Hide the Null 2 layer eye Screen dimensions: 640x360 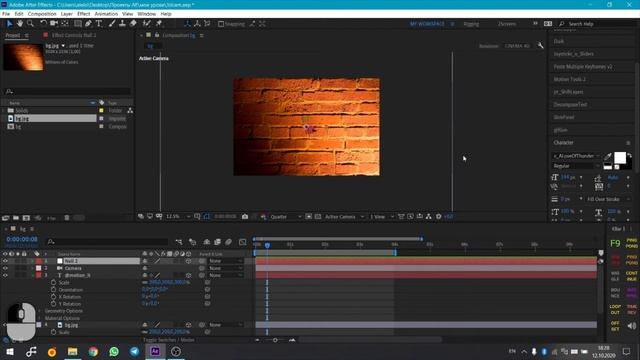pyautogui.click(x=5, y=261)
